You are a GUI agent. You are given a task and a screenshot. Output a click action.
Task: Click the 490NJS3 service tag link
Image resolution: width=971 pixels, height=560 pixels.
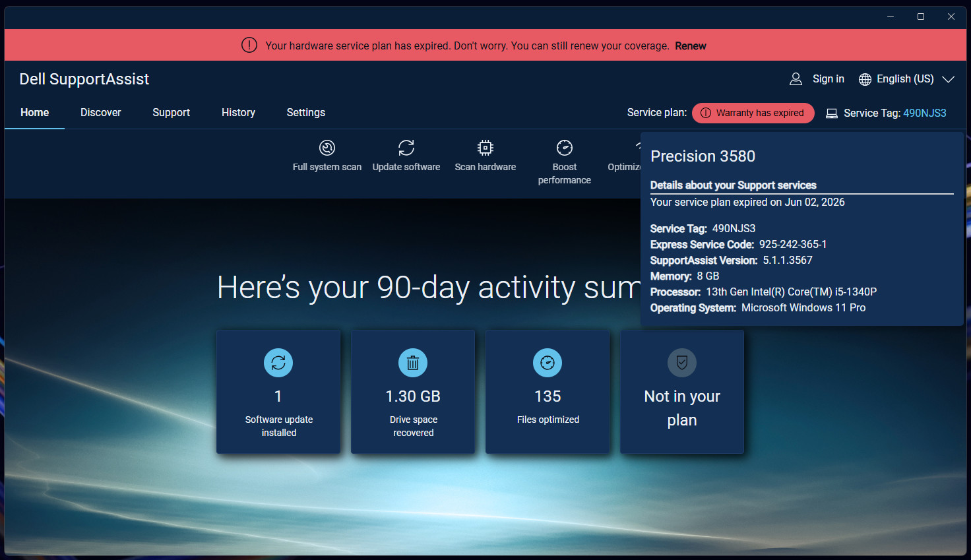click(925, 113)
